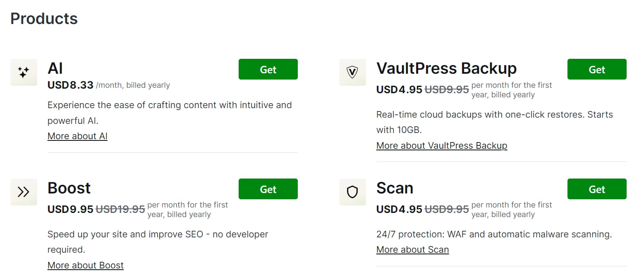Open the More about Boost link
Image resolution: width=644 pixels, height=273 pixels.
[x=85, y=265]
